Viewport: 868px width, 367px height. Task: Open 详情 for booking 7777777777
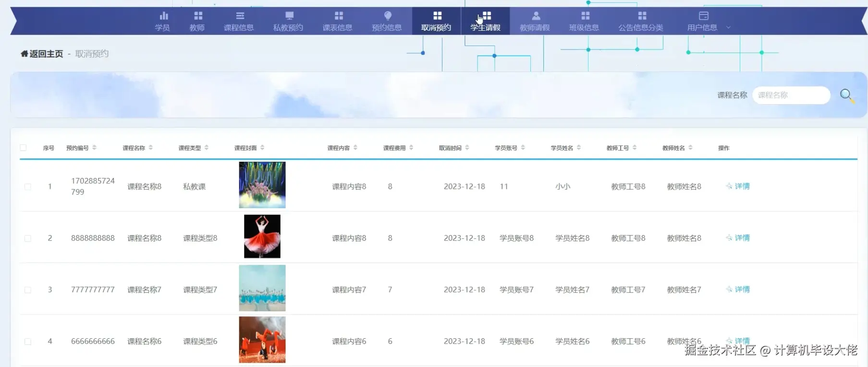pos(738,289)
